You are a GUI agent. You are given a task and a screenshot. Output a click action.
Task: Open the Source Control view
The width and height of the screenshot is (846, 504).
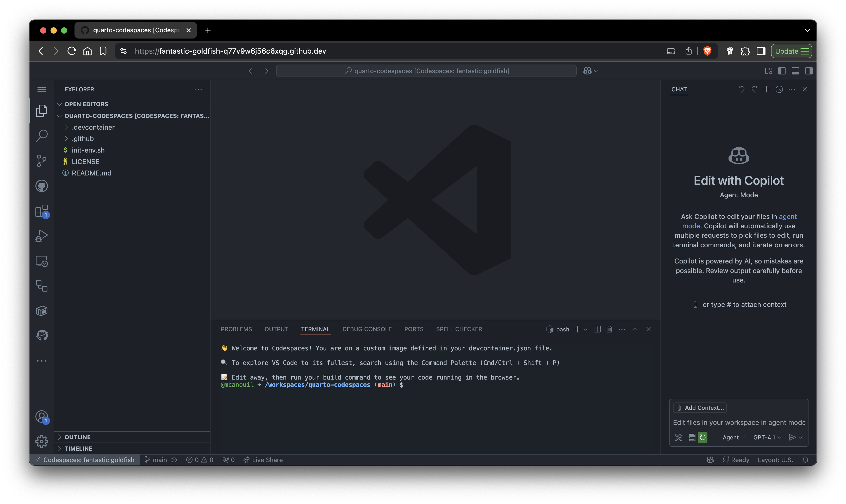41,161
